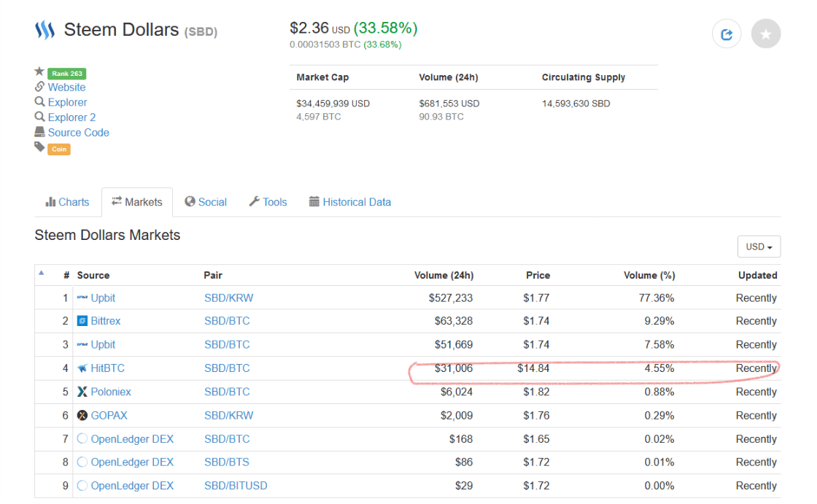This screenshot has height=504, width=817.
Task: Open SBD/KRW pair on GOPAX row
Action: point(229,416)
